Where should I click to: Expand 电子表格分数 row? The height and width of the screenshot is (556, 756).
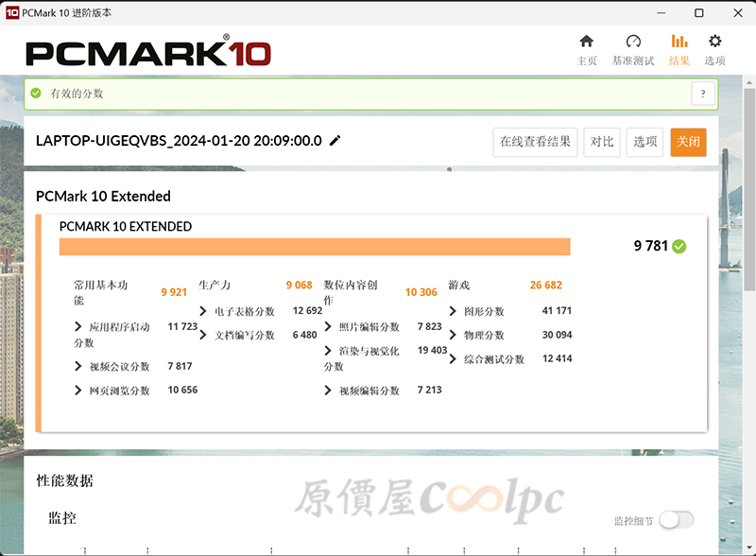pyautogui.click(x=203, y=311)
